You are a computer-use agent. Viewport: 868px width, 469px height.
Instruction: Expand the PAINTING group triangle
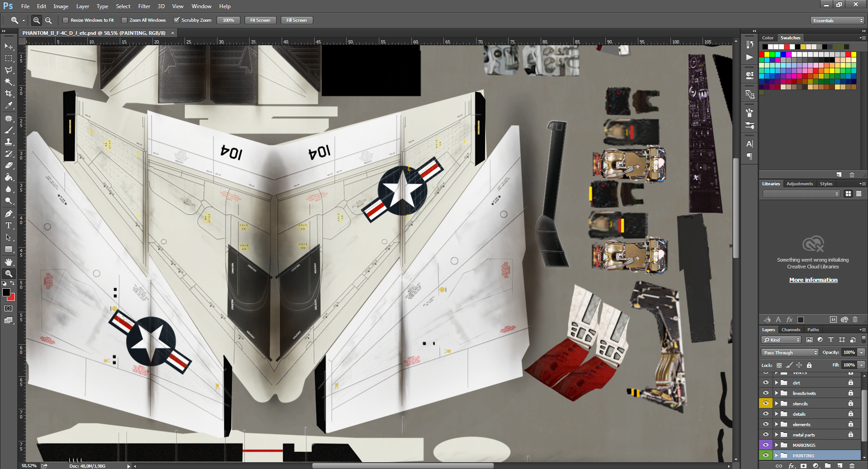click(x=777, y=455)
